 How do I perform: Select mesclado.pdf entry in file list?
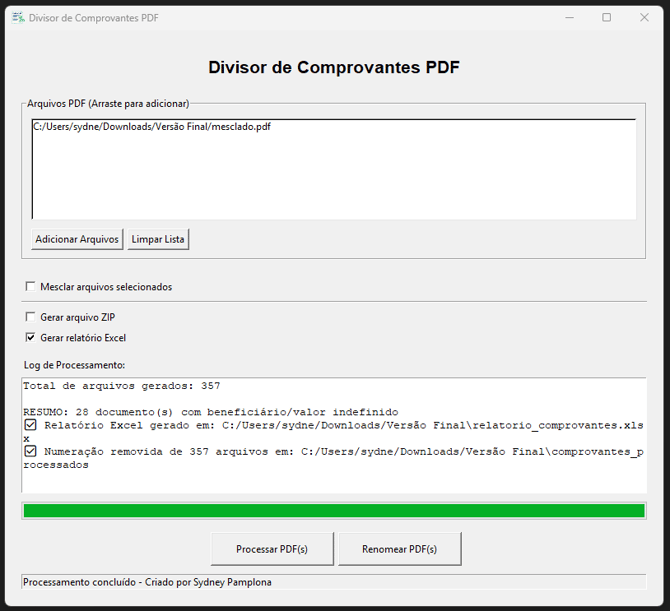coord(152,126)
